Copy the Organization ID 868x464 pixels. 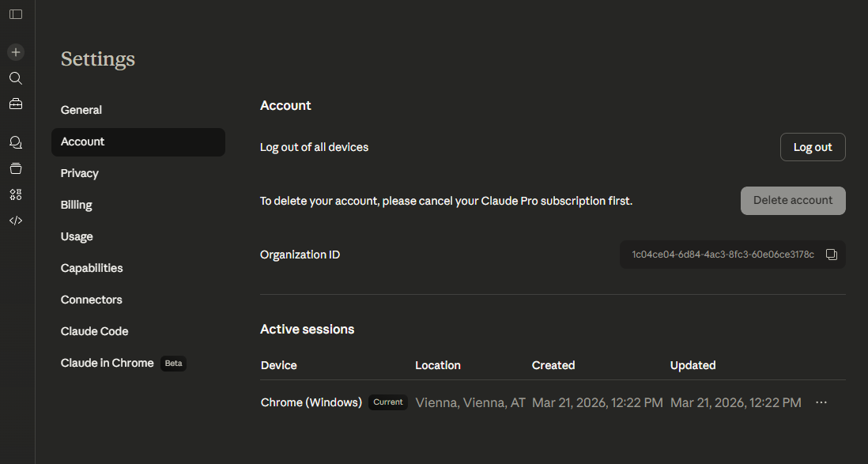point(832,255)
